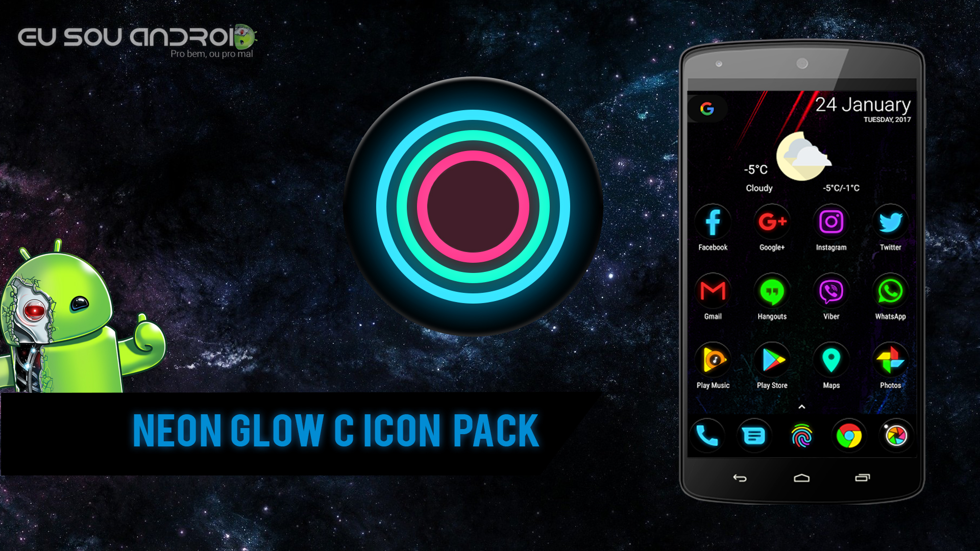Open Google Play Store
Screen dimensions: 980x551
773,361
